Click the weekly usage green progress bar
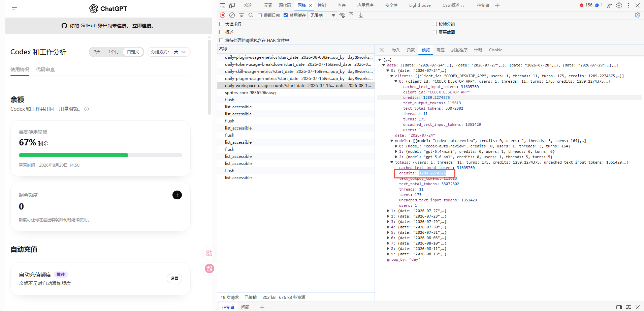Screen dimensions: 644x311 pyautogui.click(x=73, y=155)
